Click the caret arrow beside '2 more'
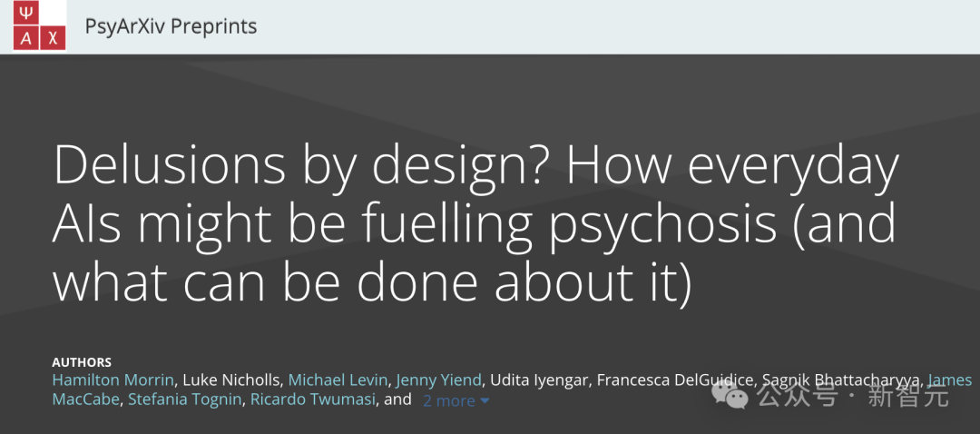Image resolution: width=980 pixels, height=434 pixels. (485, 400)
